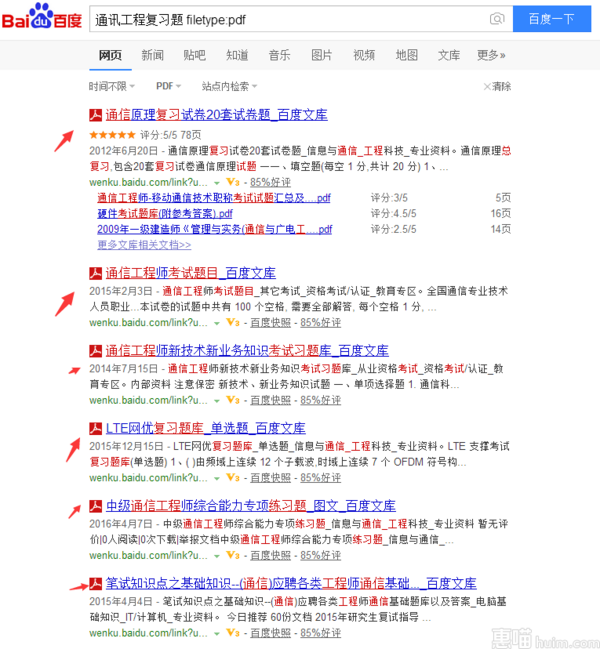
Task: Click V3 badge in 中级通信工程师 result
Action: click(x=233, y=555)
